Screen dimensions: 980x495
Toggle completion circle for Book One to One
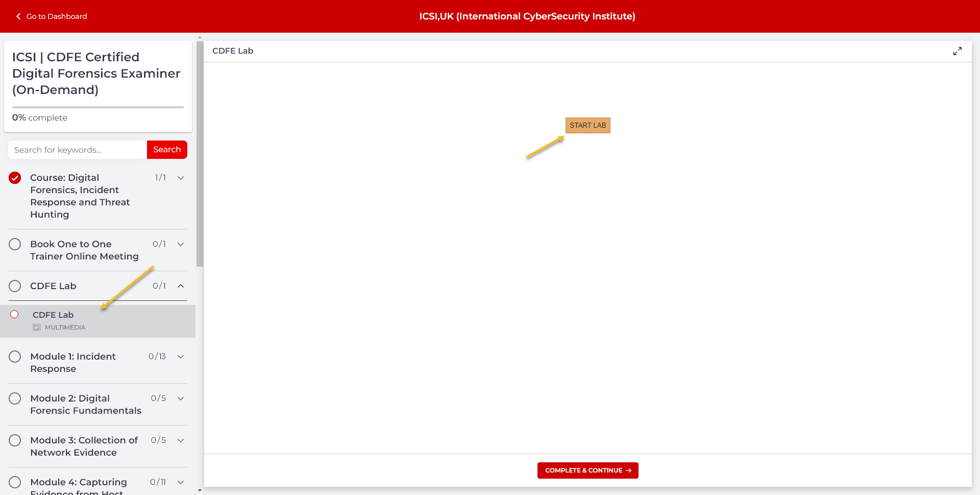pyautogui.click(x=15, y=244)
